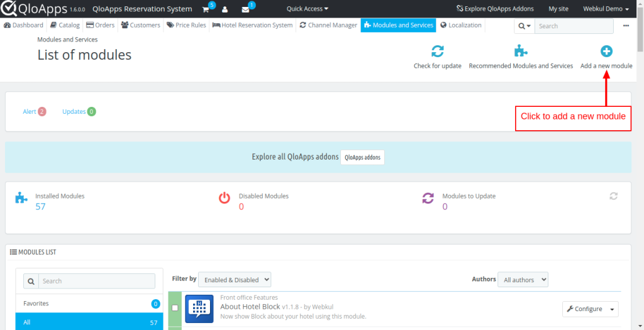Open the All authors dropdown
Screen dimensions: 644x330
tap(523, 280)
